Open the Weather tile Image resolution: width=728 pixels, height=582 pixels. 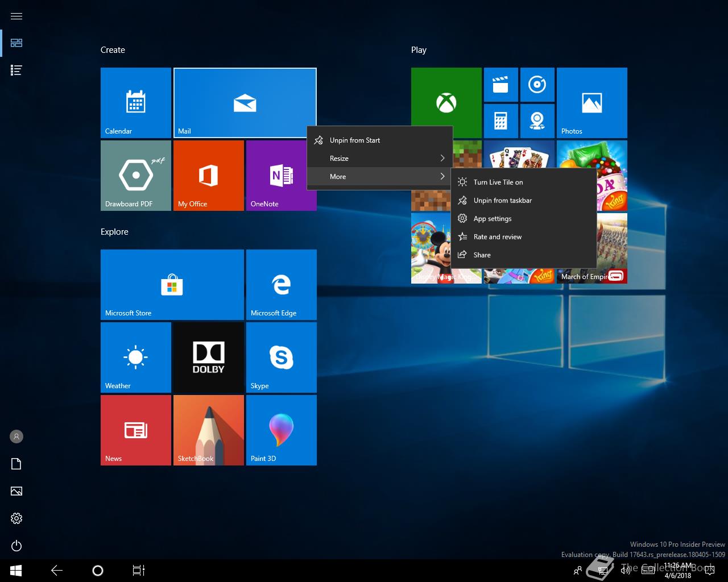point(136,357)
